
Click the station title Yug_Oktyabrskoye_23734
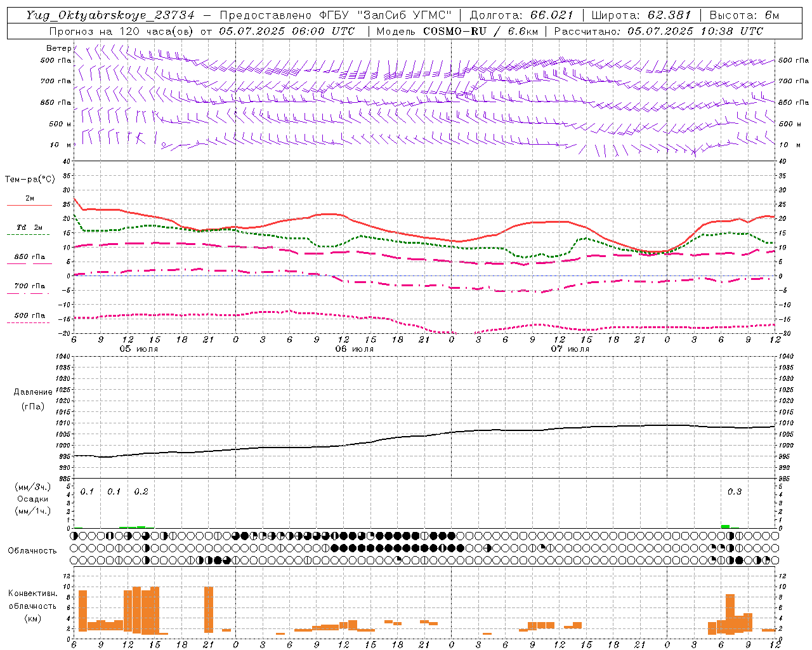click(x=110, y=15)
